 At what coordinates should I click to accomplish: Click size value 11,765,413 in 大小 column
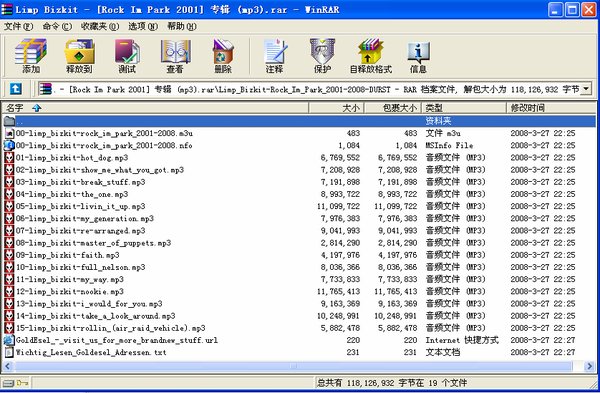(x=339, y=292)
